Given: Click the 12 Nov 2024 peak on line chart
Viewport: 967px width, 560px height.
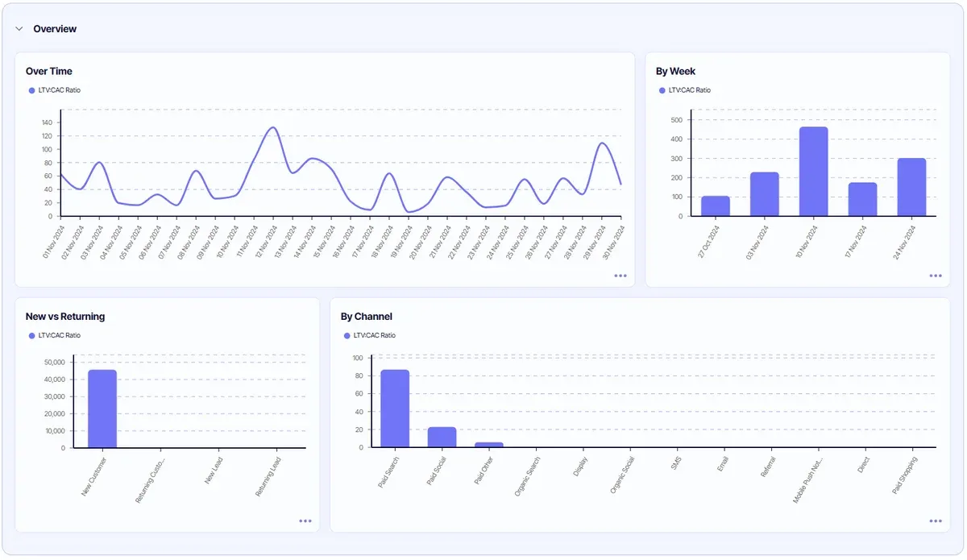Looking at the screenshot, I should click(273, 127).
